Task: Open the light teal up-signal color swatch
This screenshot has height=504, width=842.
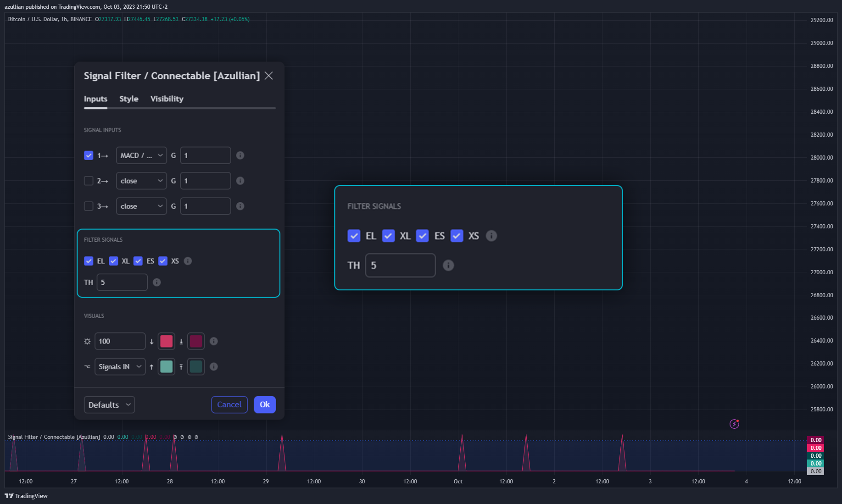Action: pyautogui.click(x=167, y=366)
